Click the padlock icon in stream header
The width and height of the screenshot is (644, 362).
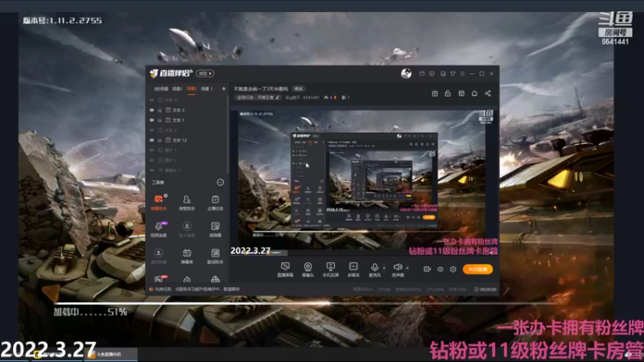pos(448,93)
